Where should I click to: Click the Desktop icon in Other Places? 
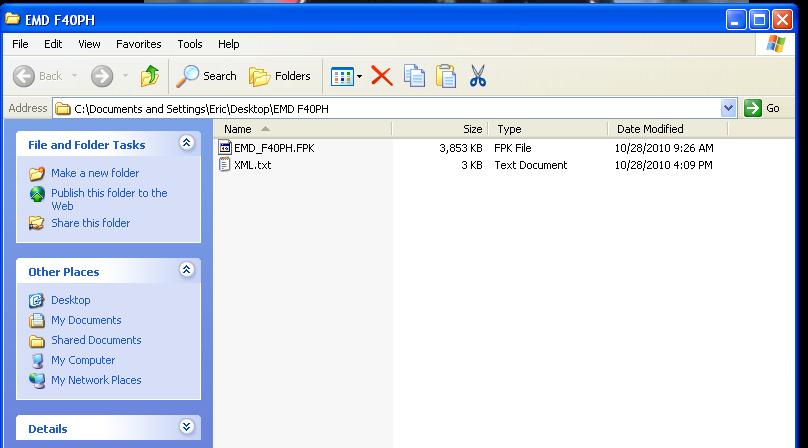click(37, 300)
